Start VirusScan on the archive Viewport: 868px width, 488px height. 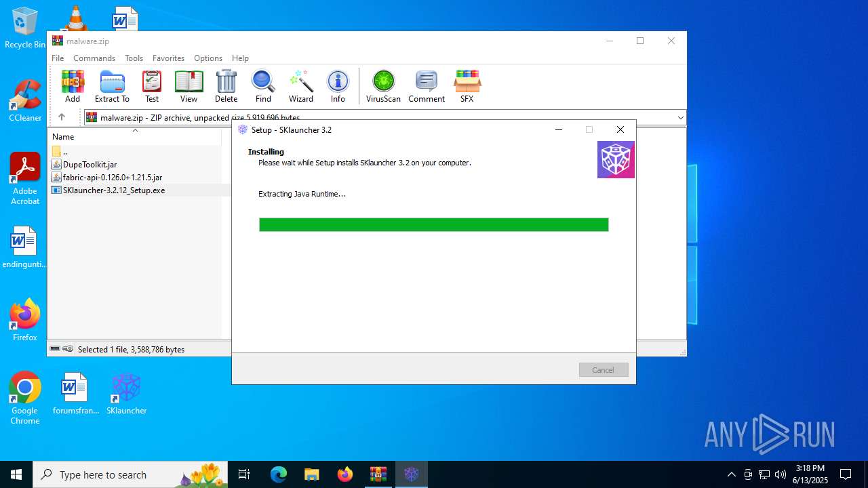coord(383,86)
